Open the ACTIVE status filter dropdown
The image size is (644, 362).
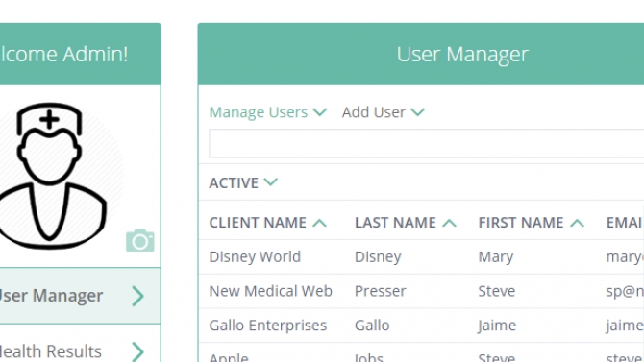click(243, 182)
